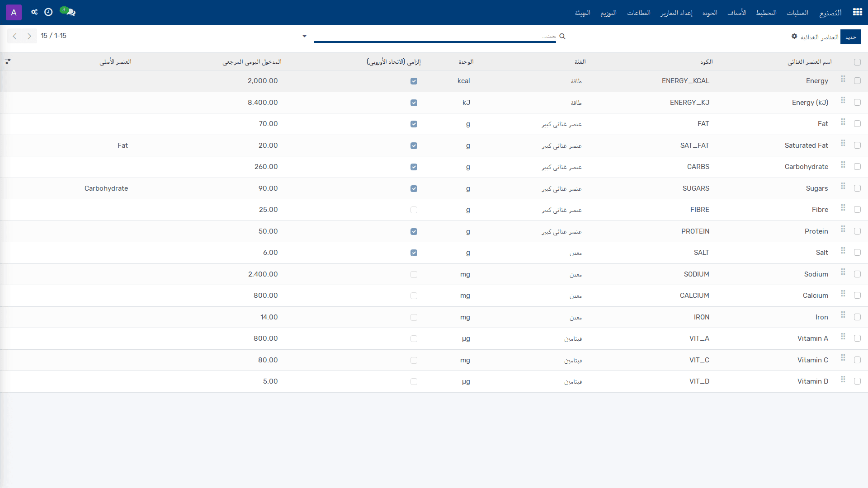Screen dimensions: 868x488
Task: Toggle EU mandatory checkbox for Protein
Action: pos(414,232)
